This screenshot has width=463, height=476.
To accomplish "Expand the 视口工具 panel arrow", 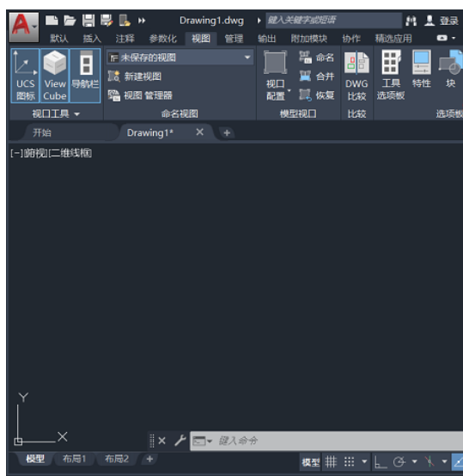I will [77, 114].
